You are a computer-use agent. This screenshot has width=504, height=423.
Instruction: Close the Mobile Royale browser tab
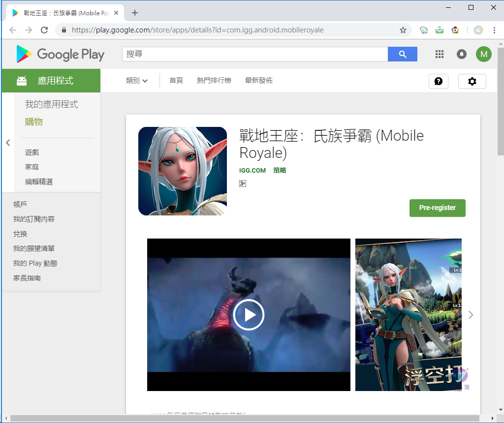[x=116, y=13]
